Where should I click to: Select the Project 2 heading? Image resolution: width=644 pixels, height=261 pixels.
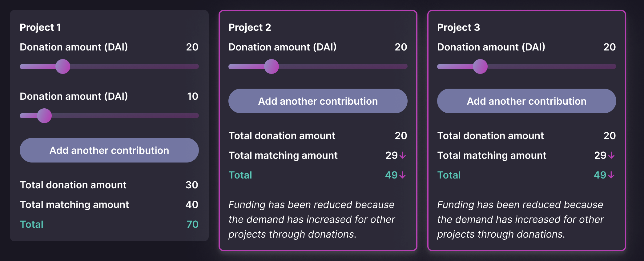249,27
